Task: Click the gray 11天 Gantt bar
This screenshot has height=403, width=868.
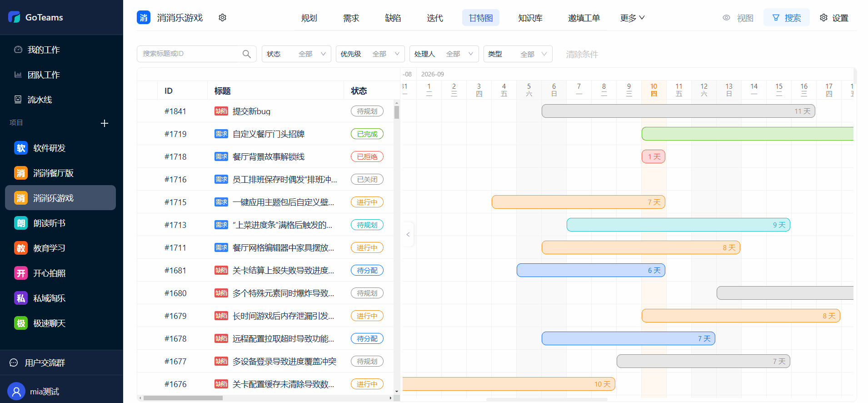Action: pos(678,111)
